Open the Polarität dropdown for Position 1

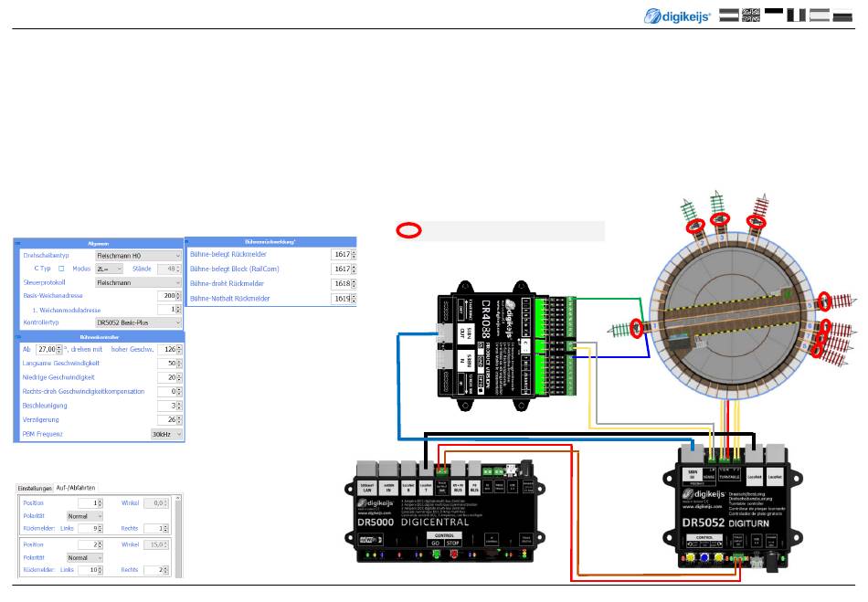(x=85, y=515)
